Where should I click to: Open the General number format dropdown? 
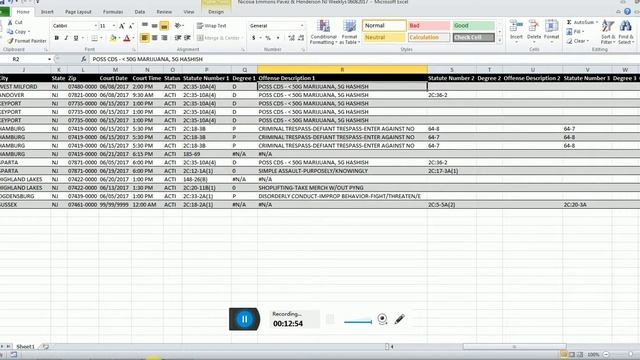coord(302,26)
